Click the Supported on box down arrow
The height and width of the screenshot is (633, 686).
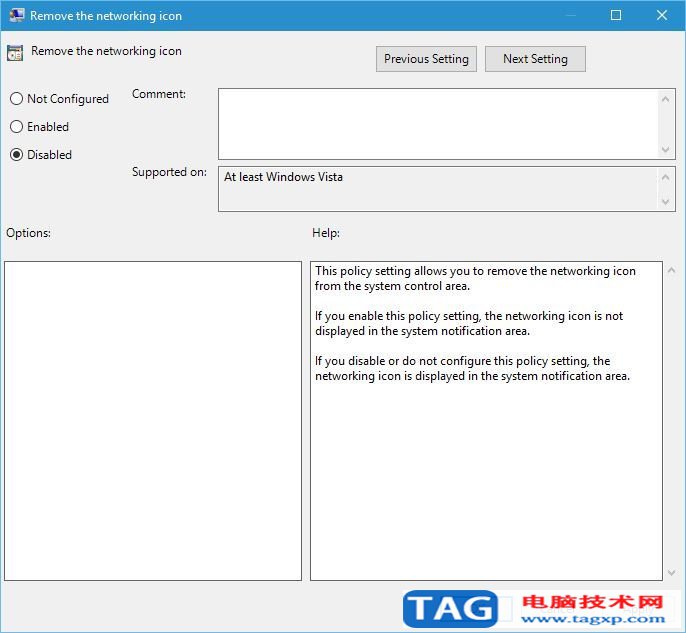coord(665,202)
